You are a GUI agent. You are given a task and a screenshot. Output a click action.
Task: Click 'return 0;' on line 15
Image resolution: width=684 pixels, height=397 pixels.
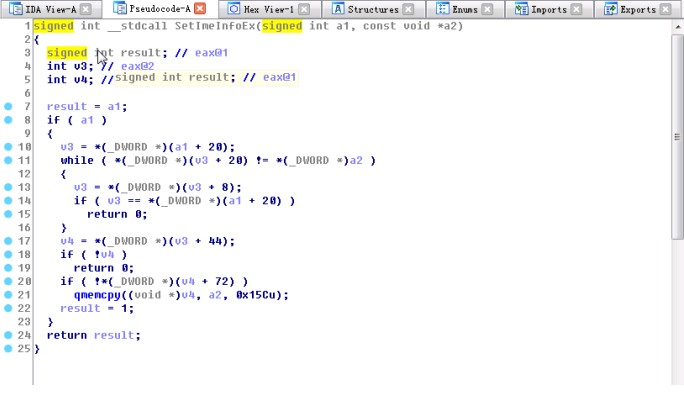117,215
